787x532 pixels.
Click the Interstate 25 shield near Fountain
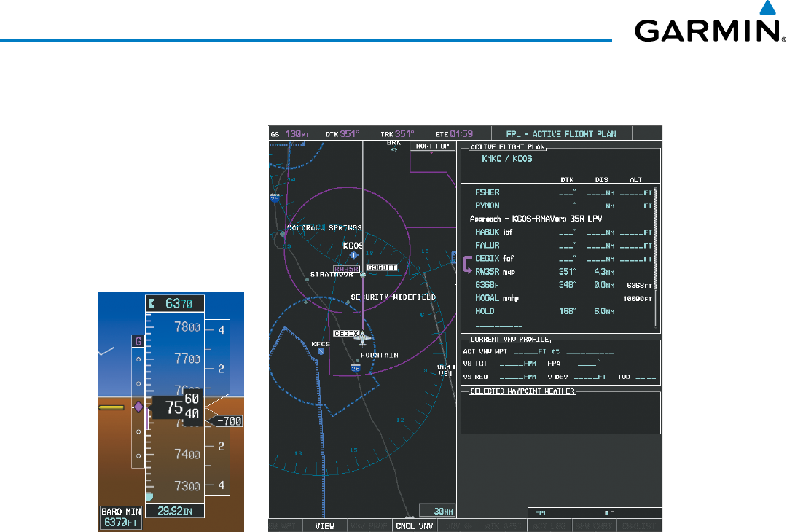click(356, 368)
